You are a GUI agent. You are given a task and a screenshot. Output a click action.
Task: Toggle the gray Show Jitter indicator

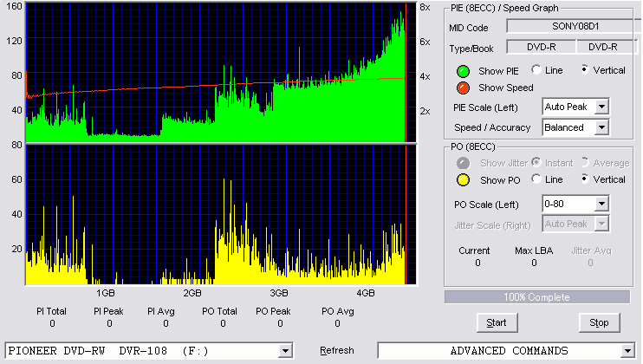click(463, 163)
